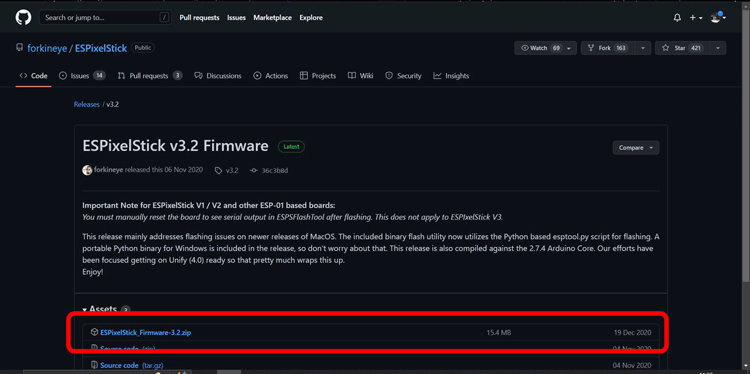This screenshot has height=374, width=750.
Task: Star the repository
Action: coord(682,48)
